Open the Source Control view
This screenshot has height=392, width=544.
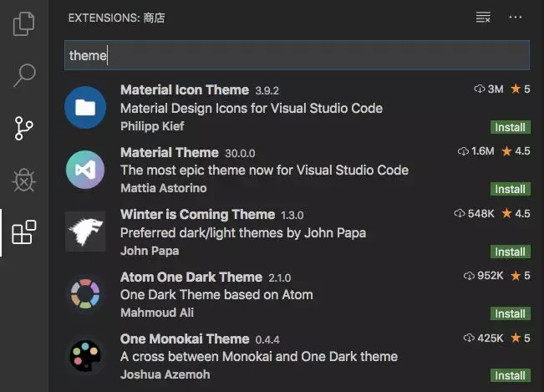[24, 129]
